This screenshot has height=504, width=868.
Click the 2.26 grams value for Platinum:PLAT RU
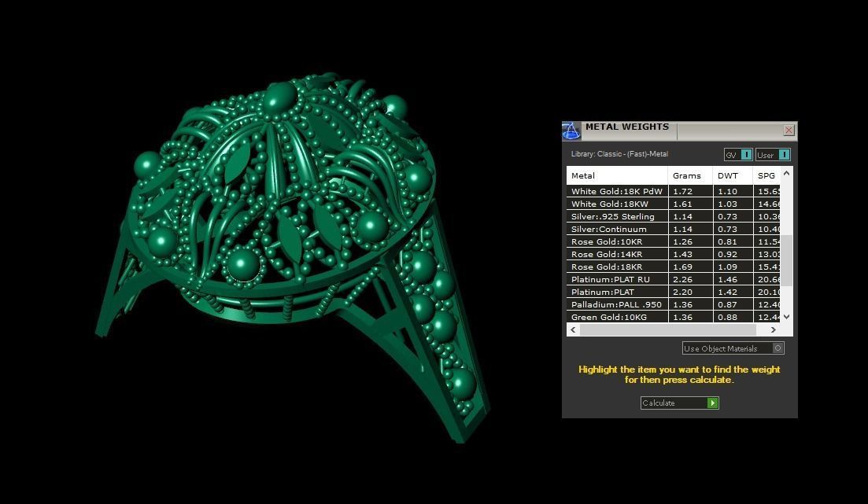[x=682, y=279]
